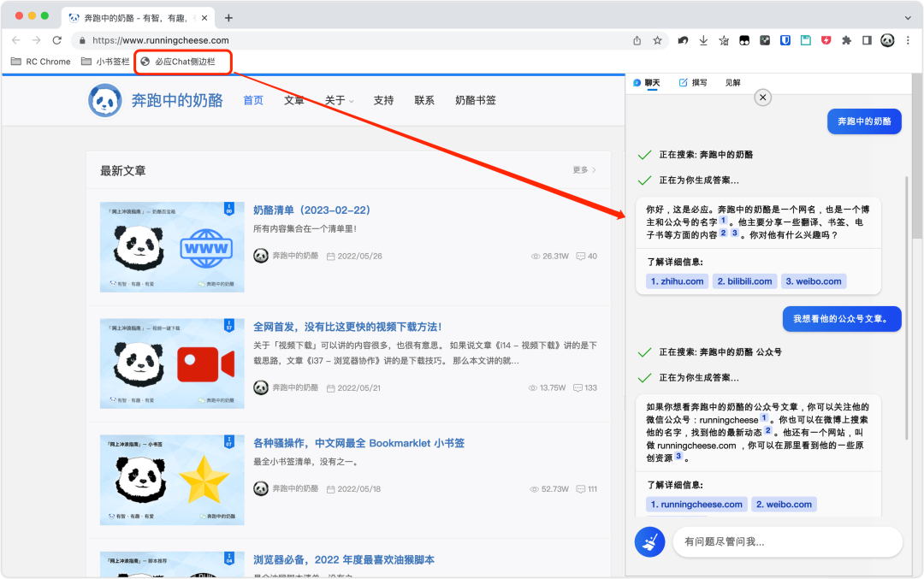Toggle the Chrome side panel icon
The image size is (924, 579).
(867, 40)
